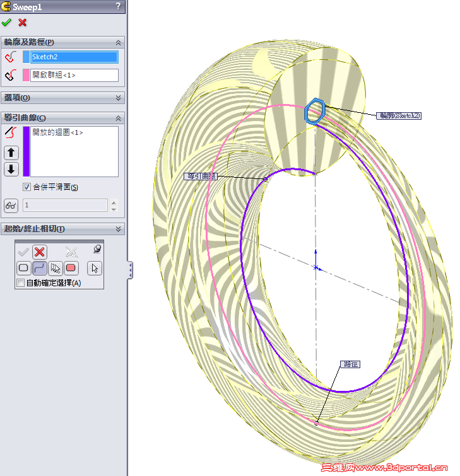Click the Sweep1 feature icon
This screenshot has height=476, width=460.
6,6
